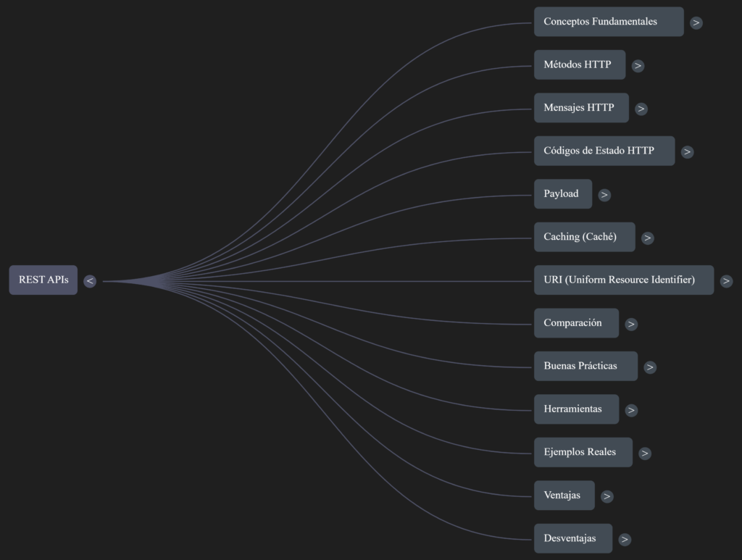Expand Códigos de Estado HTTP arrow
The width and height of the screenshot is (742, 560).
click(x=687, y=152)
